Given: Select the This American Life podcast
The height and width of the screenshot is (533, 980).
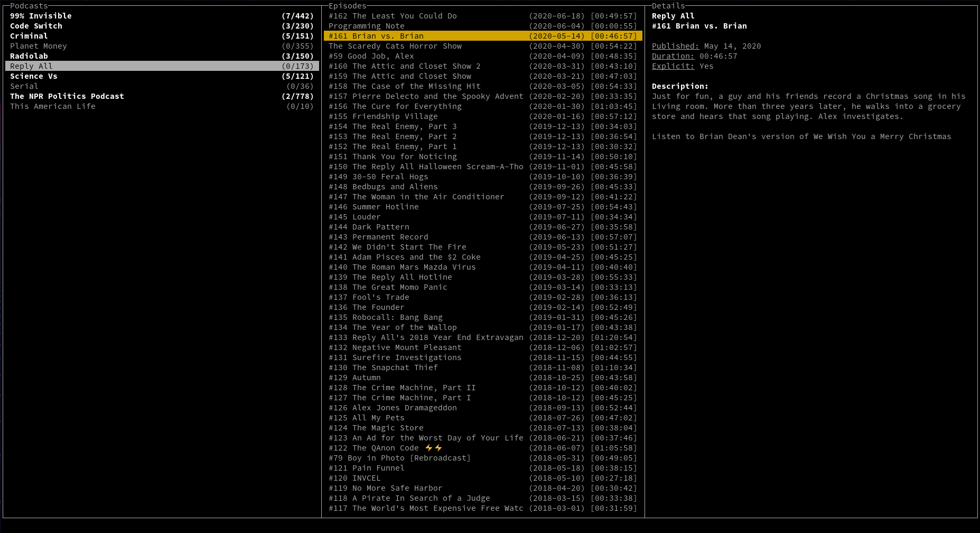Looking at the screenshot, I should click(x=162, y=106).
